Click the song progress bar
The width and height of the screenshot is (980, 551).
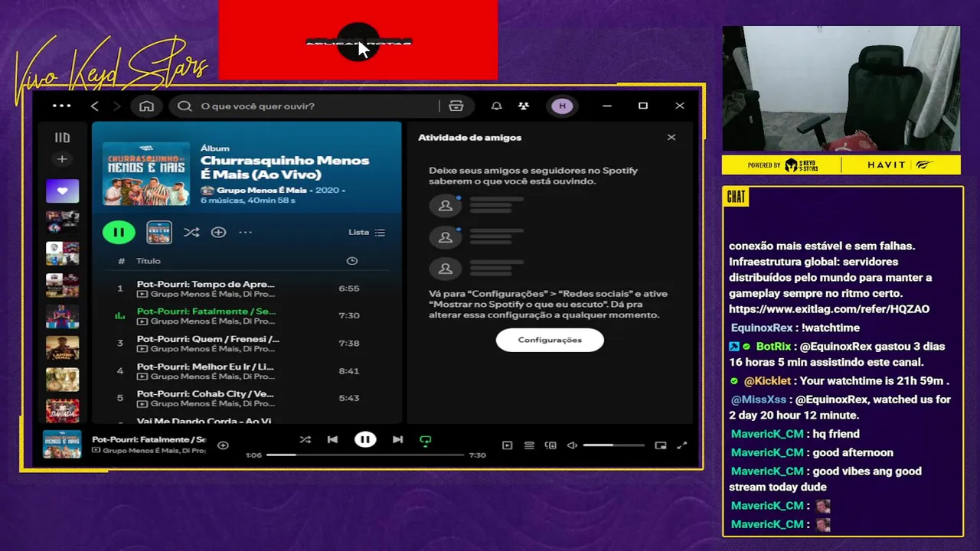point(365,455)
